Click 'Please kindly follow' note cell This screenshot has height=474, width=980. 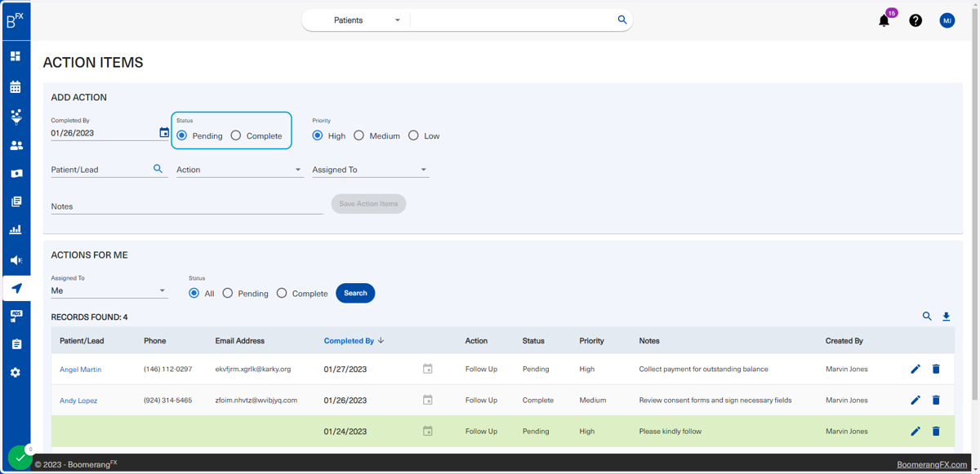[x=670, y=432]
